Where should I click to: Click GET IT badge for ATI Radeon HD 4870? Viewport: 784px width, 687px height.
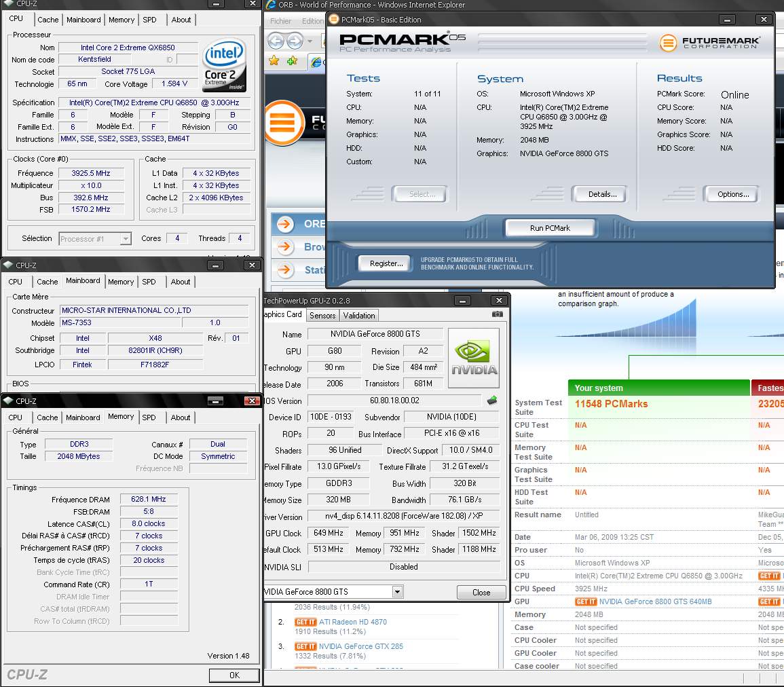click(305, 622)
